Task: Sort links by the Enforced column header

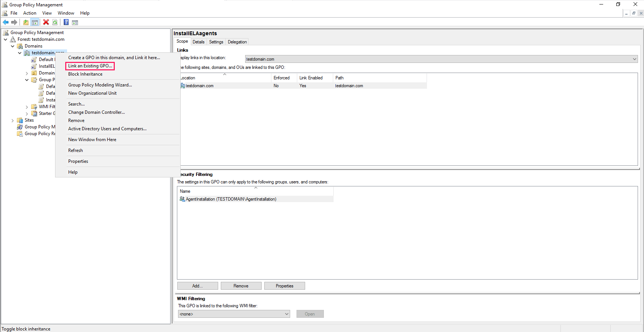Action: coord(282,78)
